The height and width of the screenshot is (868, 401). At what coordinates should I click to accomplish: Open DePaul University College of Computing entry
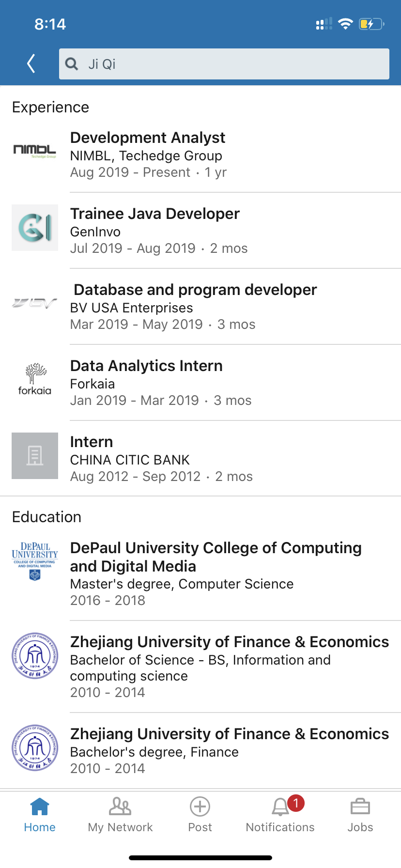pos(216,557)
